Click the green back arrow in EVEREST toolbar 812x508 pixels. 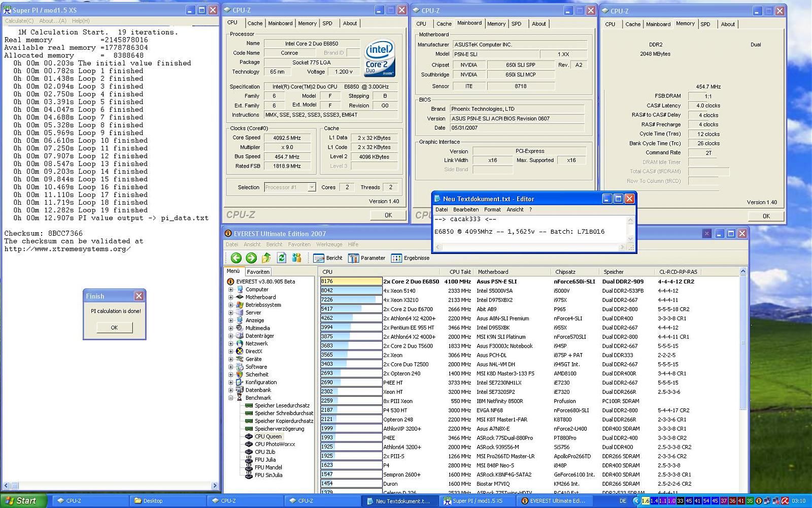click(236, 258)
